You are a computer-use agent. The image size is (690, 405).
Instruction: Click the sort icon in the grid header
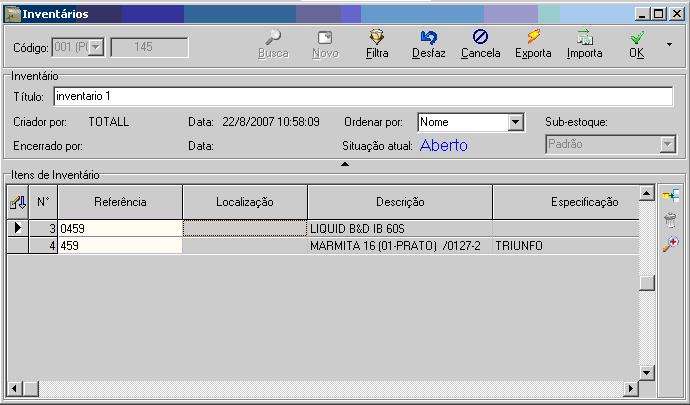[18, 202]
